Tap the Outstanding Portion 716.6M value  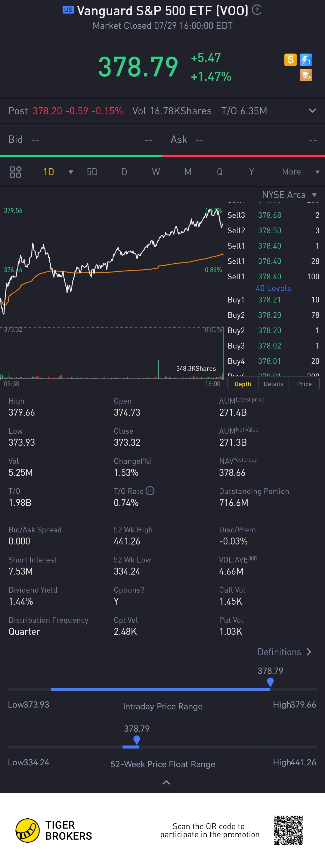pyautogui.click(x=234, y=502)
